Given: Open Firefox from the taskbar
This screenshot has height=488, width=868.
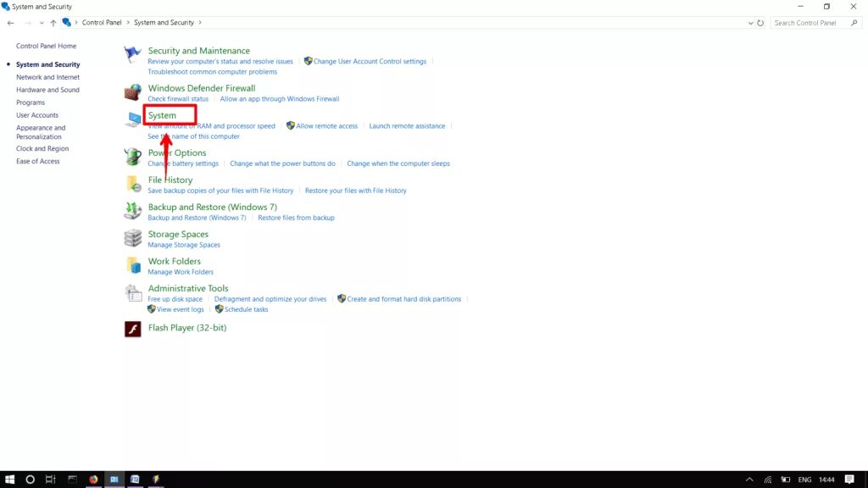Looking at the screenshot, I should coord(93,480).
